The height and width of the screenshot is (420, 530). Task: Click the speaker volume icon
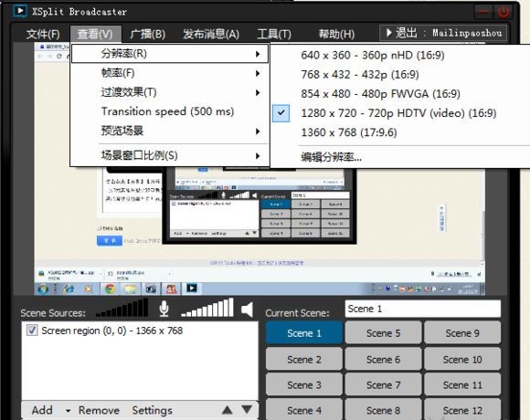click(x=248, y=310)
